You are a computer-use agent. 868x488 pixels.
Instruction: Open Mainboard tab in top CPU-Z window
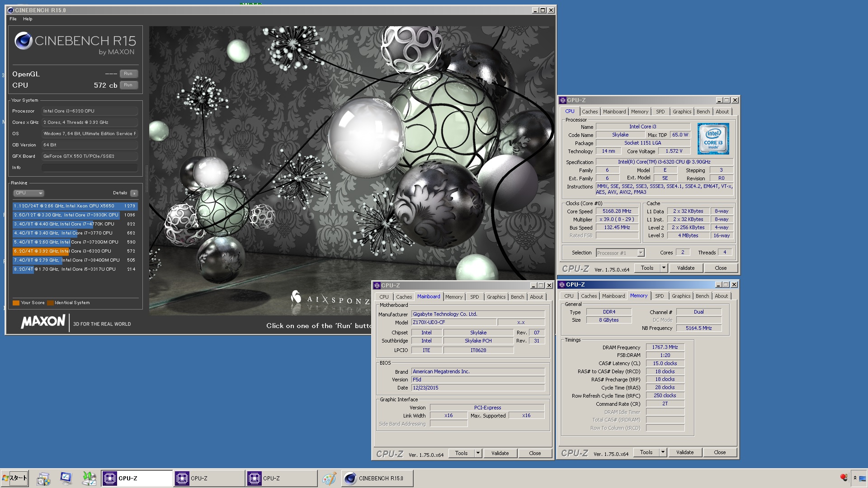614,112
